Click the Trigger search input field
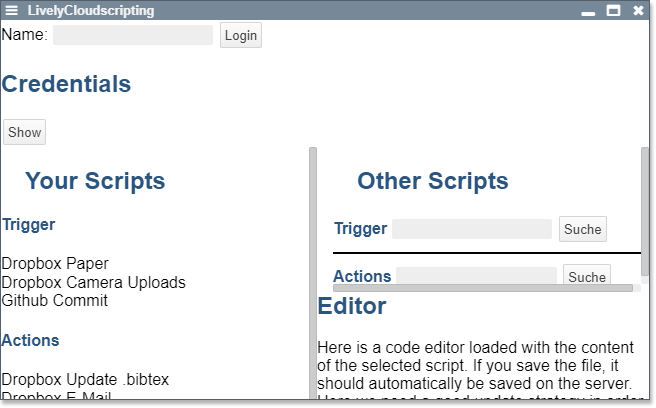The image size is (656, 408). coord(471,229)
